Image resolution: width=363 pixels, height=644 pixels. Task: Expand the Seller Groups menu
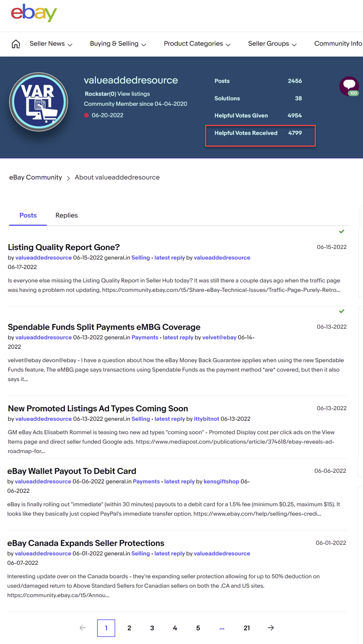click(272, 44)
